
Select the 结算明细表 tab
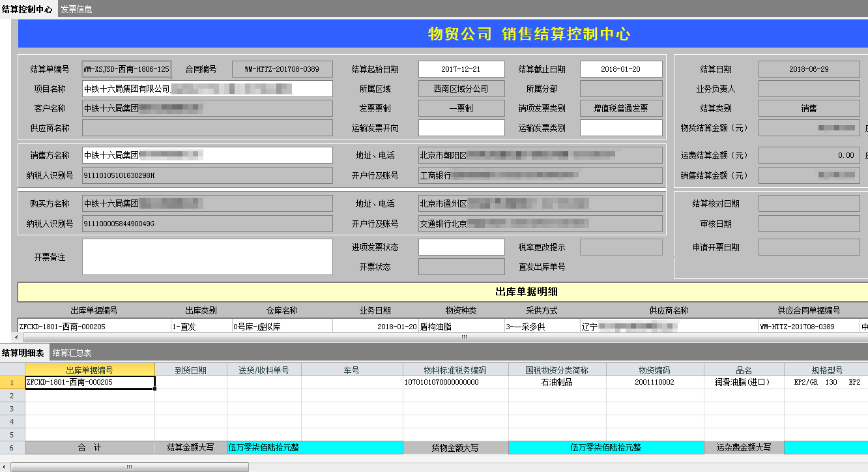click(23, 353)
